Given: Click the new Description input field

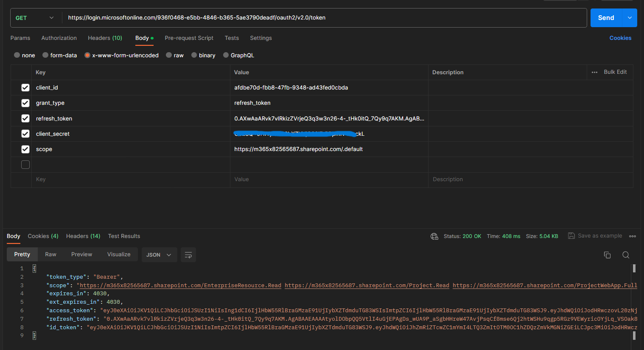Looking at the screenshot, I should (530, 180).
